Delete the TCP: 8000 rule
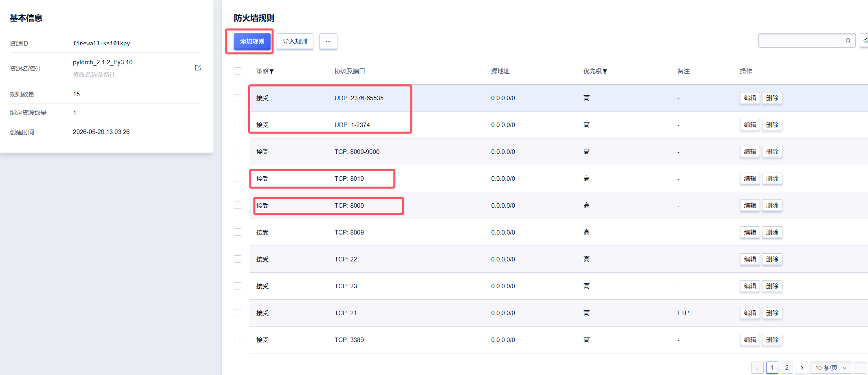This screenshot has height=375, width=868. coord(772,206)
